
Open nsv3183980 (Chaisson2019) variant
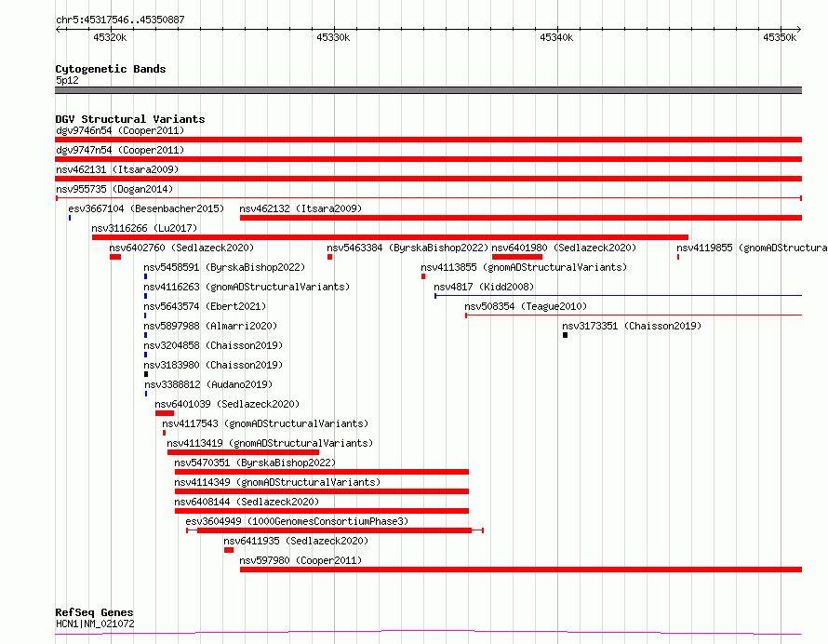pyautogui.click(x=213, y=365)
